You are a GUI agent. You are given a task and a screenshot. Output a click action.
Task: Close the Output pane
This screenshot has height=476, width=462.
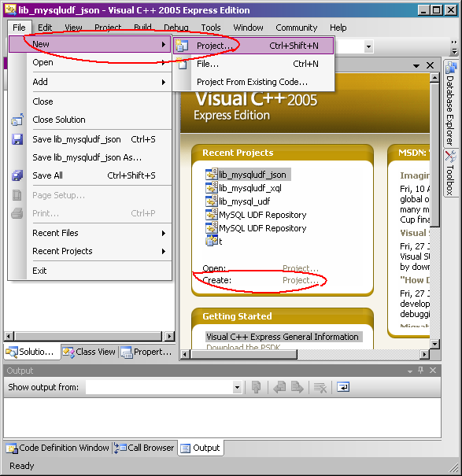pyautogui.click(x=433, y=371)
